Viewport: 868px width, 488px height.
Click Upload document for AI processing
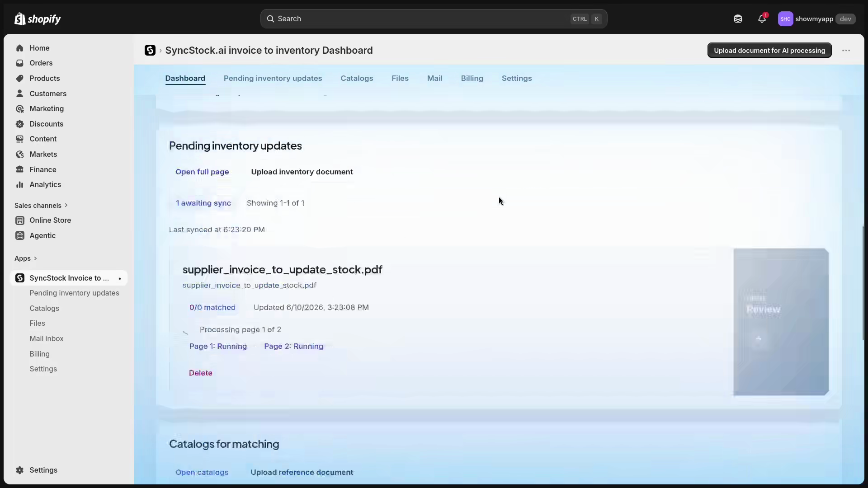point(769,50)
